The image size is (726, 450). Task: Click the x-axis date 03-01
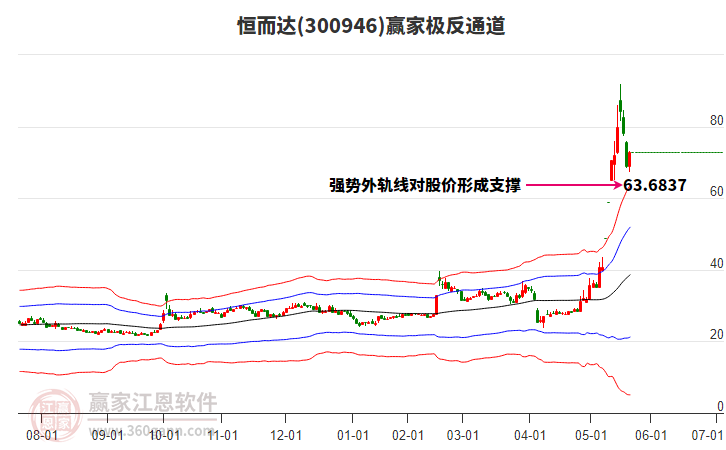tap(462, 435)
